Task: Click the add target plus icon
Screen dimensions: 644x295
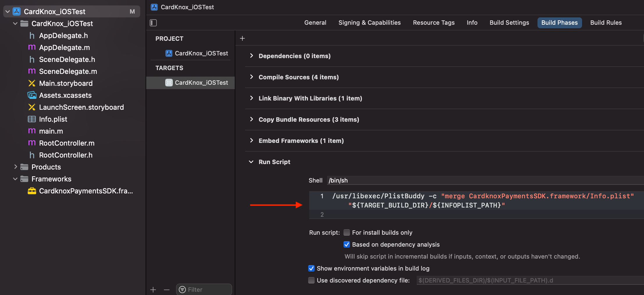Action: click(x=153, y=289)
